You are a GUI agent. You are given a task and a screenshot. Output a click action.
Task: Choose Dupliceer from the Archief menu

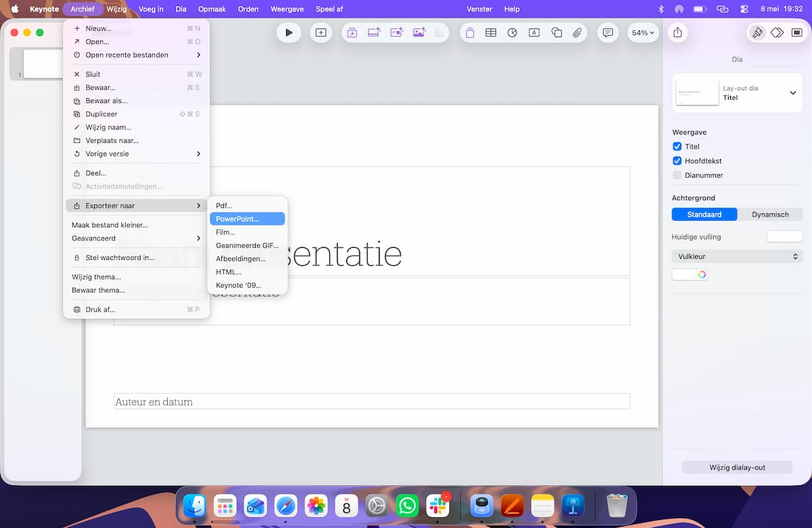tap(137, 114)
